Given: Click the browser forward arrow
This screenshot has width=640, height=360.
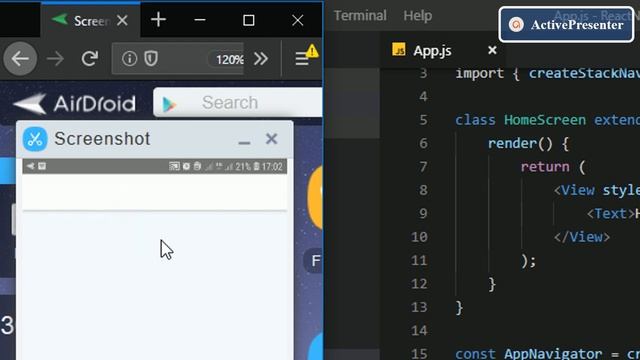Looking at the screenshot, I should (x=55, y=59).
